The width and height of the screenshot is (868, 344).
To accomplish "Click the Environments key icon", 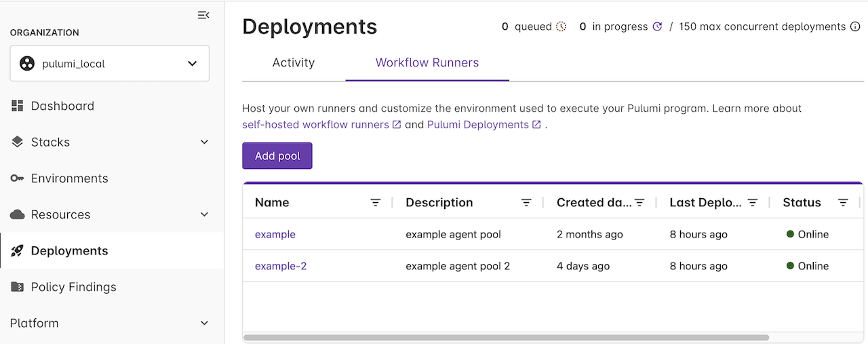I will [18, 178].
